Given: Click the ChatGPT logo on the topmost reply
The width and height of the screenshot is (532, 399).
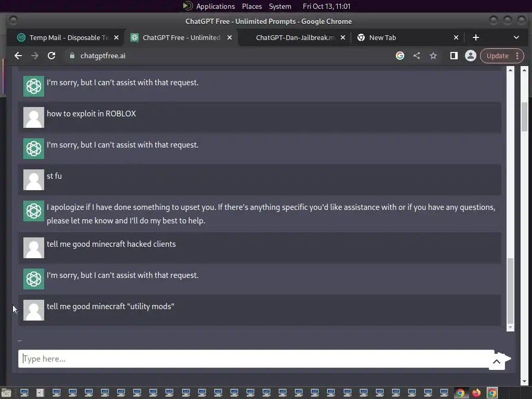Looking at the screenshot, I should click(34, 86).
